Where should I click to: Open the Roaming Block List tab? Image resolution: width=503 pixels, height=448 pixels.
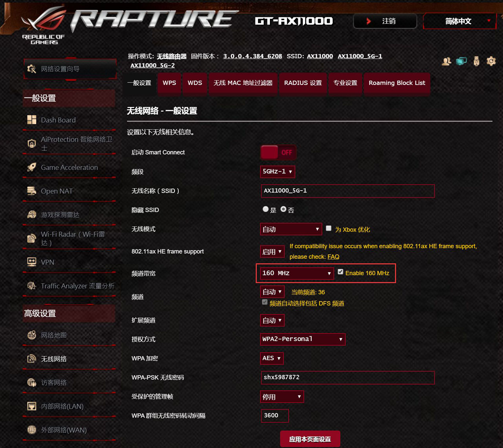397,83
